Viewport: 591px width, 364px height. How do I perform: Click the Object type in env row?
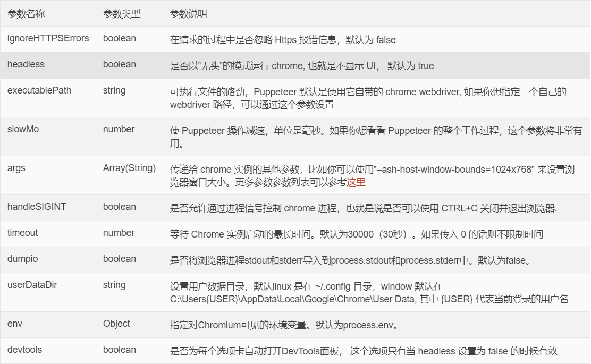116,324
